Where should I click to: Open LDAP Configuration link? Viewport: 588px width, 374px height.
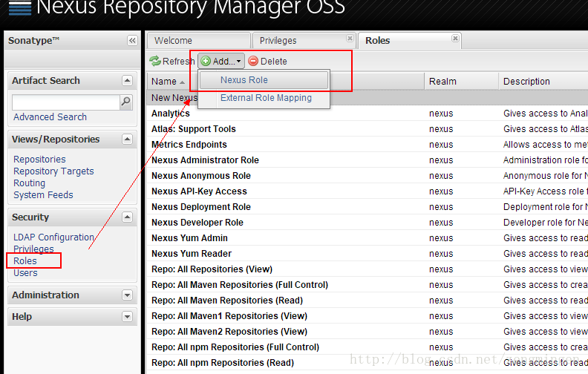(x=54, y=237)
